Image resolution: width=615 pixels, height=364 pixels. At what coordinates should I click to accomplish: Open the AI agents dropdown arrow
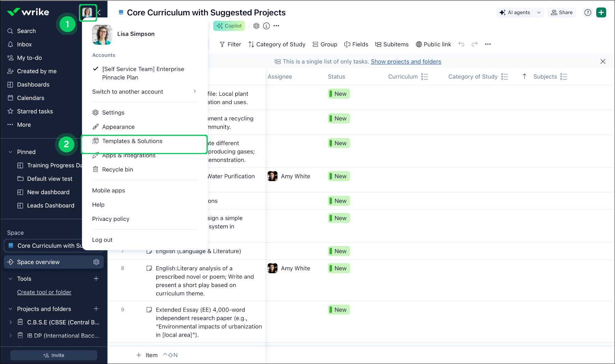coord(539,13)
